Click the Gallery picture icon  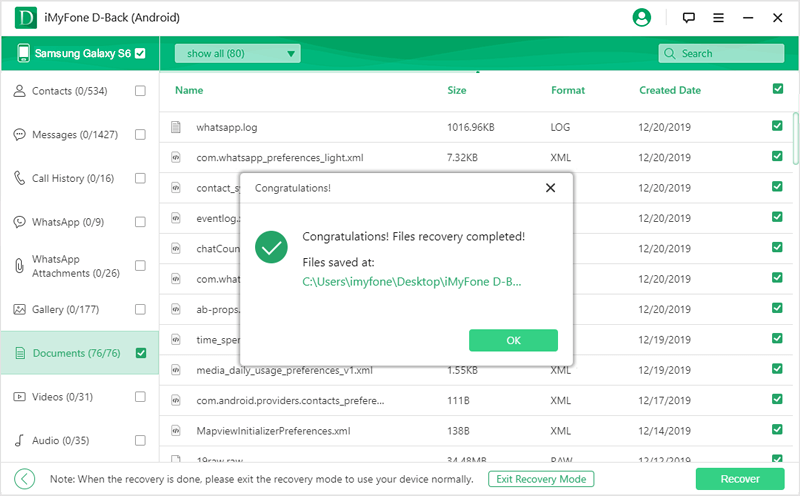(19, 309)
